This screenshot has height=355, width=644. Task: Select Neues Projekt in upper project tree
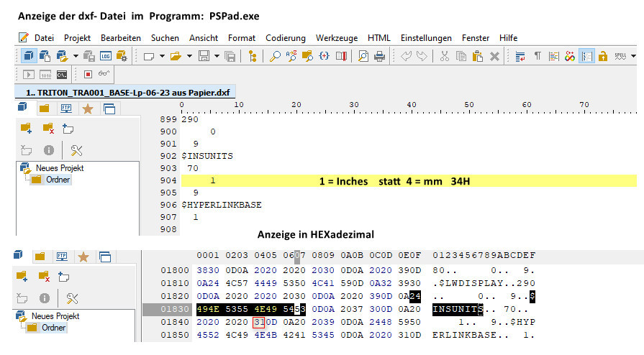click(60, 168)
